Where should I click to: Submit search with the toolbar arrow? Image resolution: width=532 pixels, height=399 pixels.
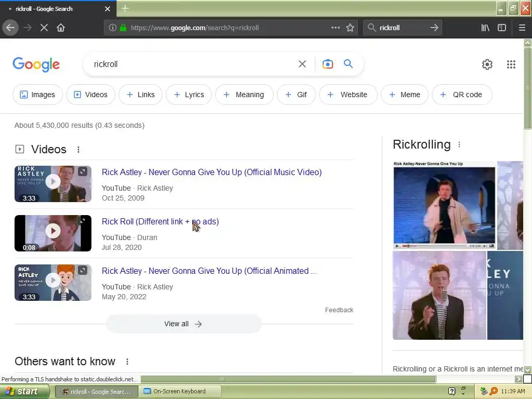tap(434, 28)
